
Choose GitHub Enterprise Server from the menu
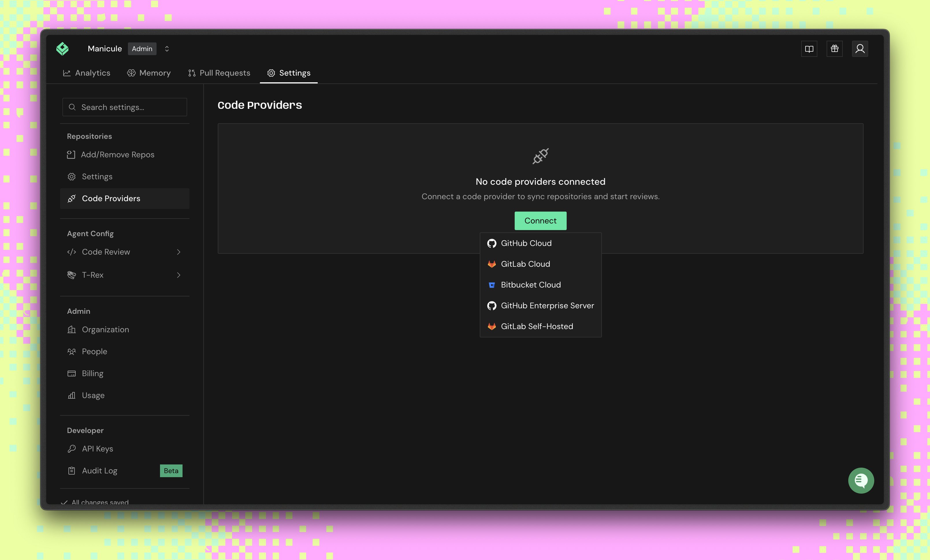540,305
